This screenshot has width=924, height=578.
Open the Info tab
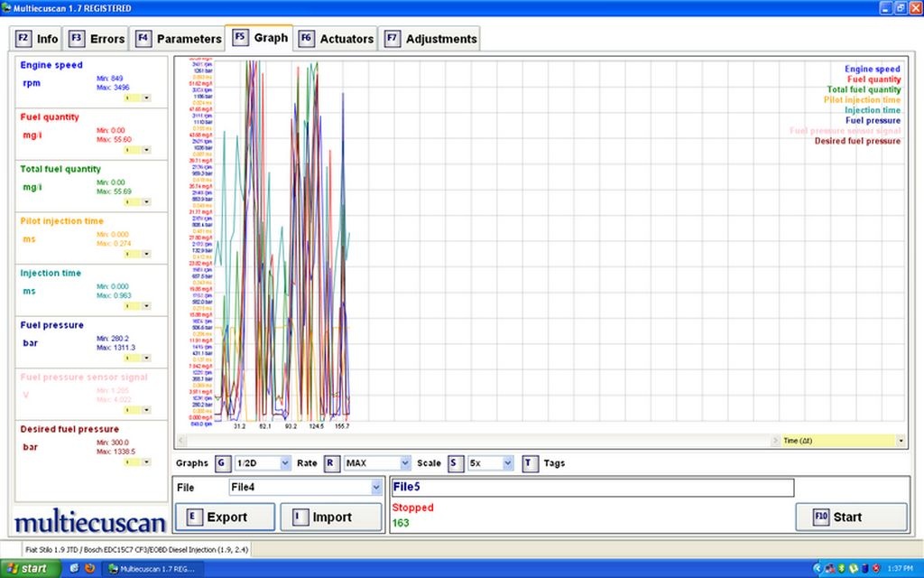tap(36, 39)
